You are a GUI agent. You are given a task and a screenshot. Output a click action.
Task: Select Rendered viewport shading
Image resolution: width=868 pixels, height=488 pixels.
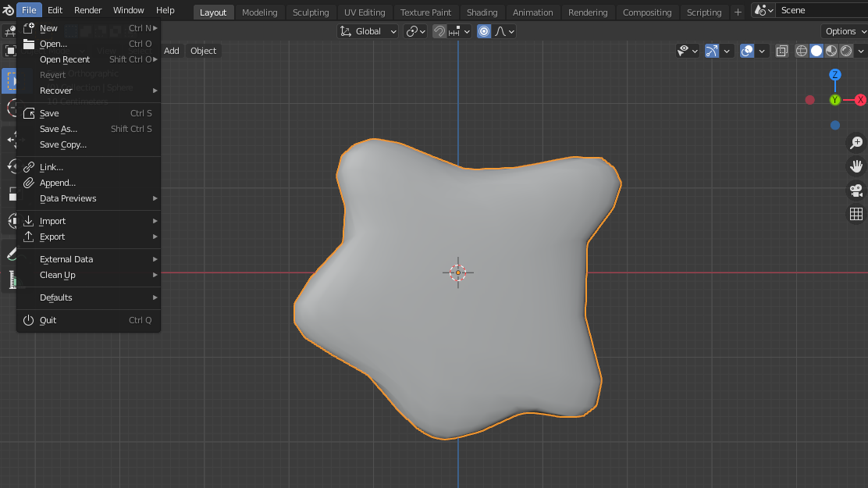[x=846, y=51]
